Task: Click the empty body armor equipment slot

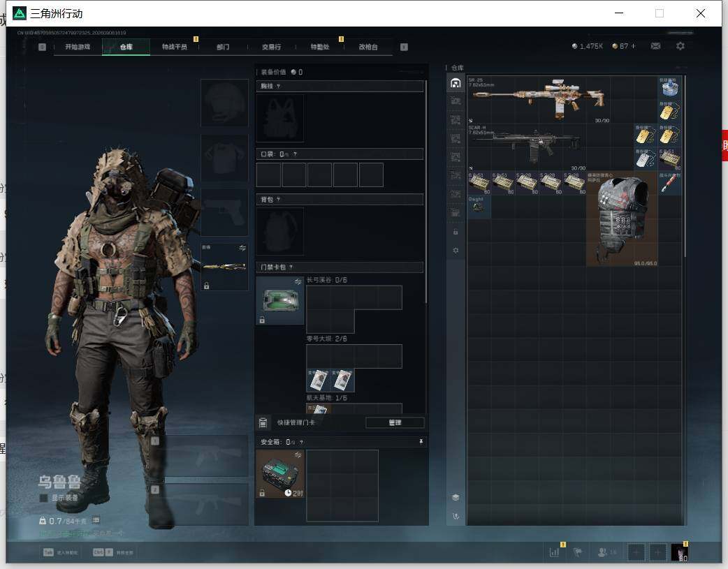Action: [x=224, y=158]
